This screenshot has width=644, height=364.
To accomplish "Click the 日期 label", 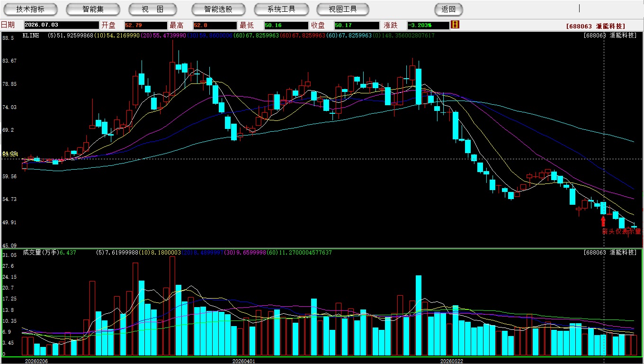I will pyautogui.click(x=8, y=25).
